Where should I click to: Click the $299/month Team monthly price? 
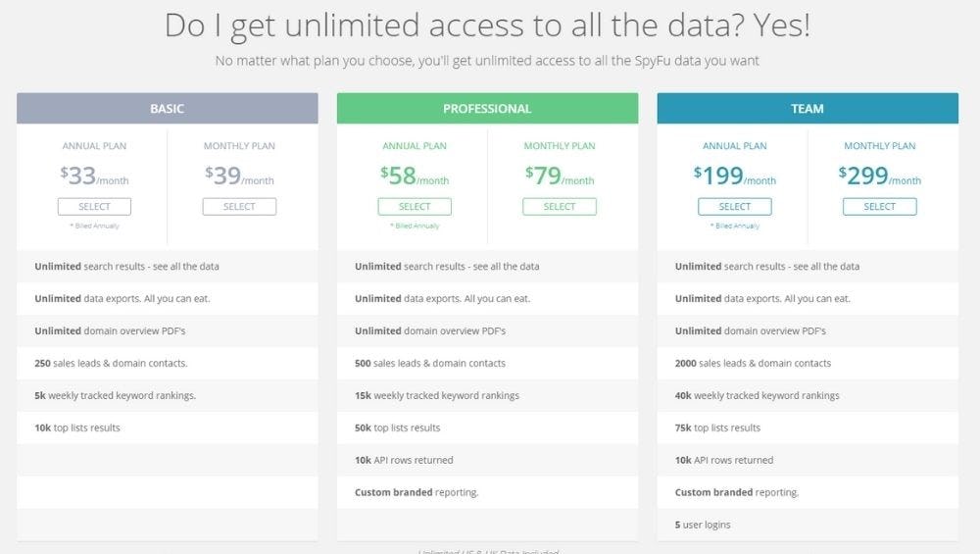880,176
